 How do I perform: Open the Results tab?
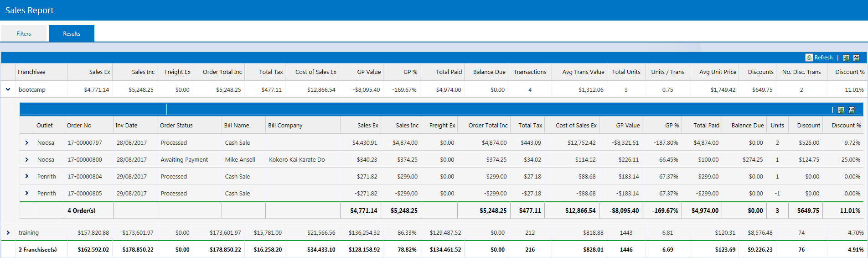[x=72, y=34]
